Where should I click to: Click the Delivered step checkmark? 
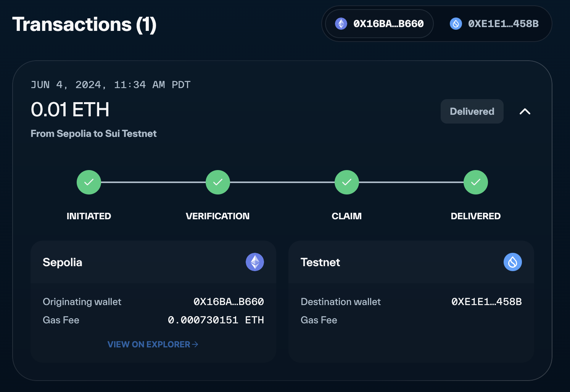[476, 182]
